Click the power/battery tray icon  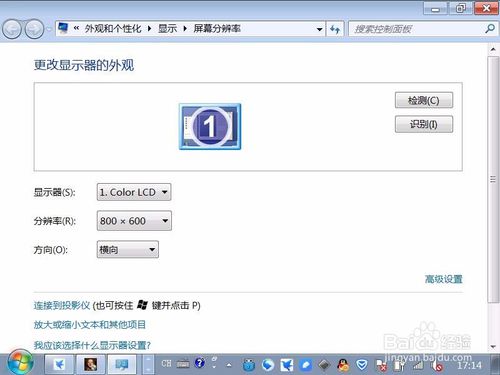coord(399,365)
